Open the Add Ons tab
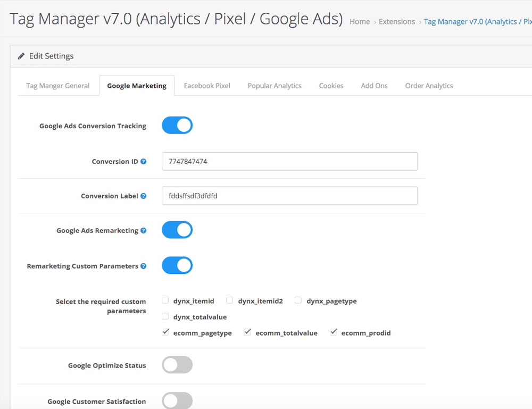Screen dimensions: 532x409 tap(374, 86)
